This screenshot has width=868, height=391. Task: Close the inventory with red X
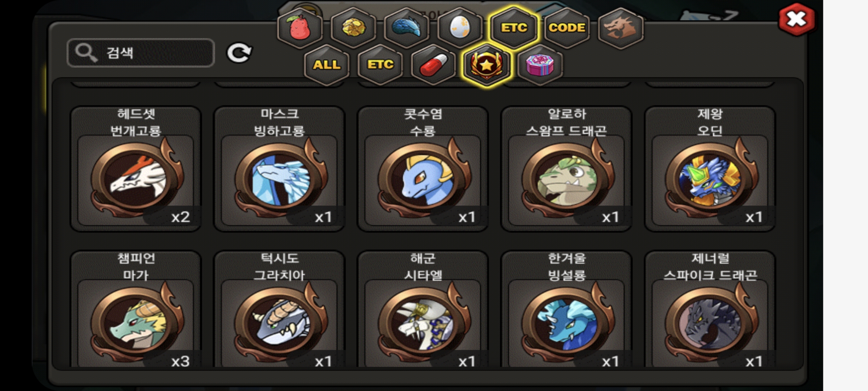click(x=797, y=20)
